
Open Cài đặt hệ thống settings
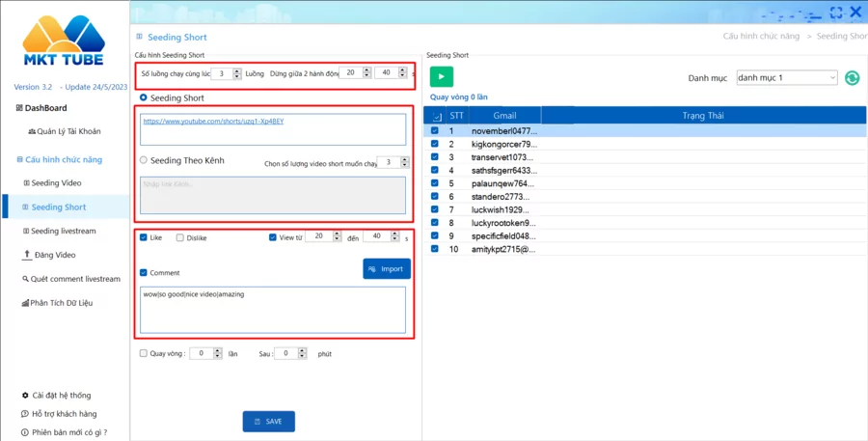57,395
